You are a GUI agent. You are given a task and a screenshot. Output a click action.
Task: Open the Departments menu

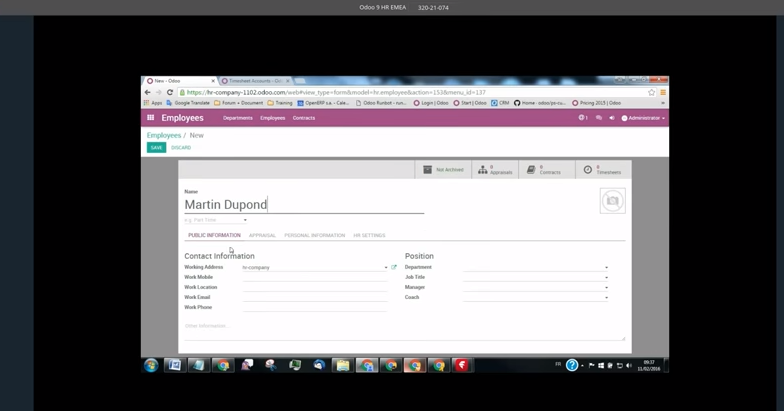[238, 118]
